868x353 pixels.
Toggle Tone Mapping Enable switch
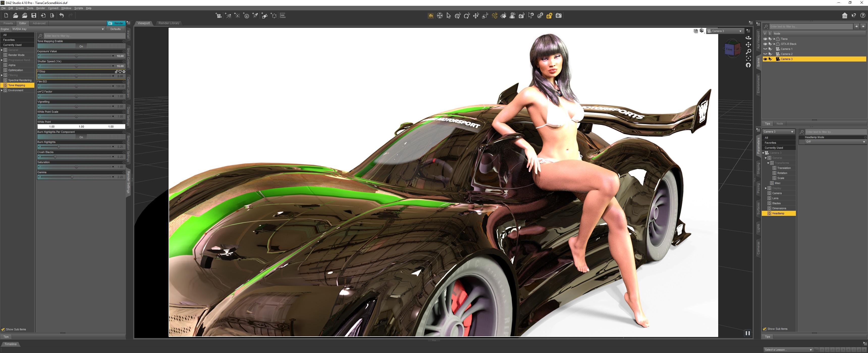tap(81, 46)
